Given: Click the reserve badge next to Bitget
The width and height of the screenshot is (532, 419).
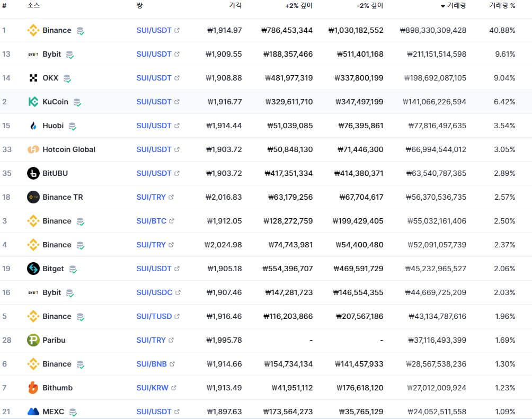Looking at the screenshot, I should pyautogui.click(x=73, y=269).
